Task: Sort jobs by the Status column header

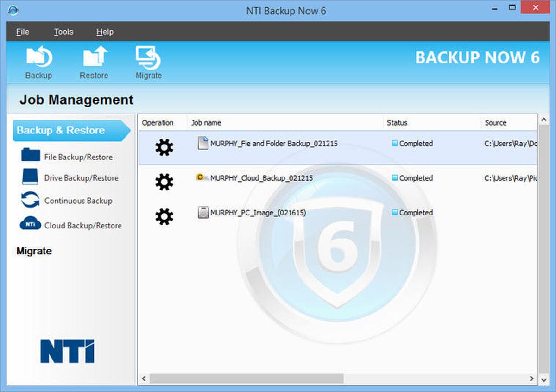Action: 397,122
